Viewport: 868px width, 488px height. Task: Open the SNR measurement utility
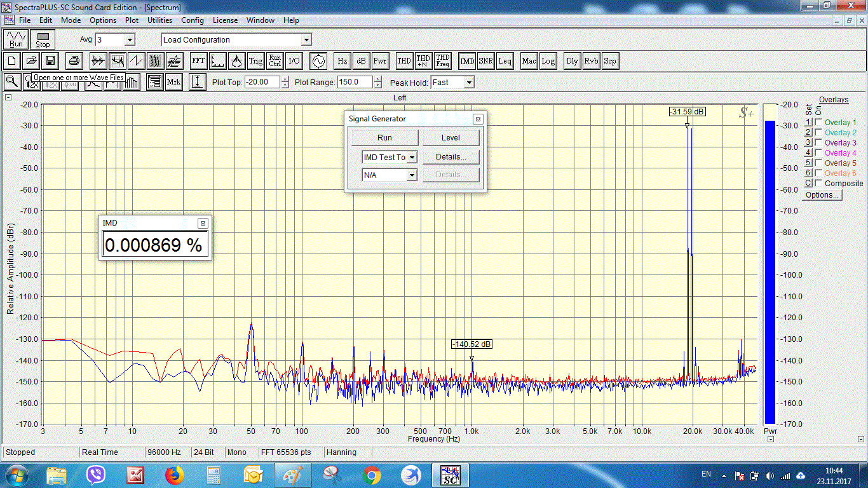point(486,61)
